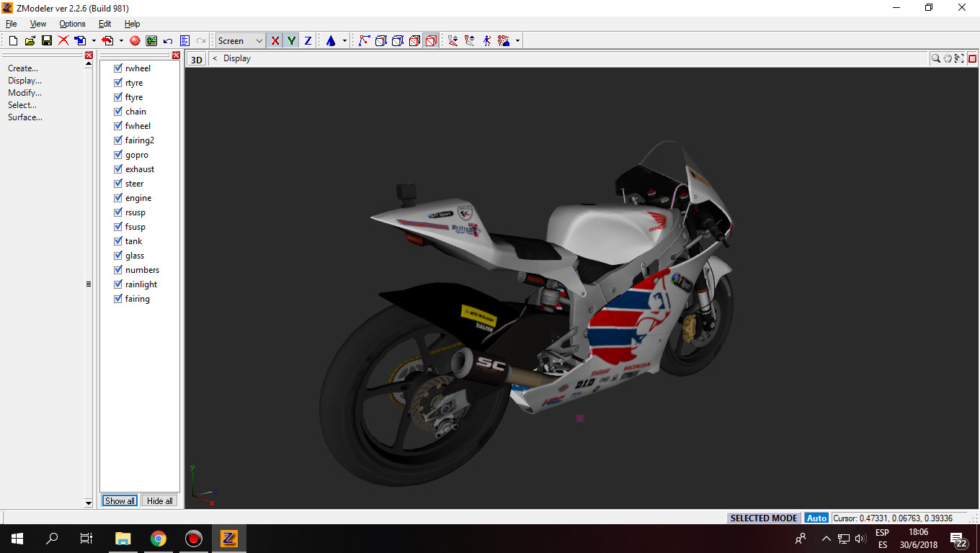Open Chrome from the Windows taskbar
This screenshot has height=553, width=980.
159,539
